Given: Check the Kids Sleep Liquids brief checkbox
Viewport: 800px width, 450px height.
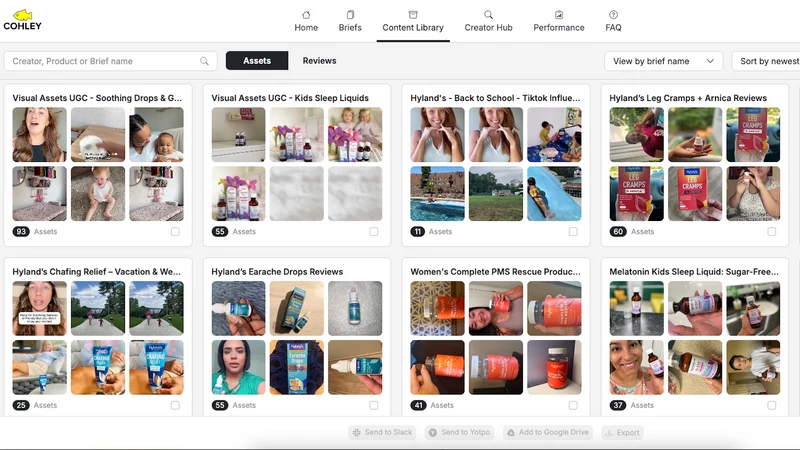Looking at the screenshot, I should 373,232.
